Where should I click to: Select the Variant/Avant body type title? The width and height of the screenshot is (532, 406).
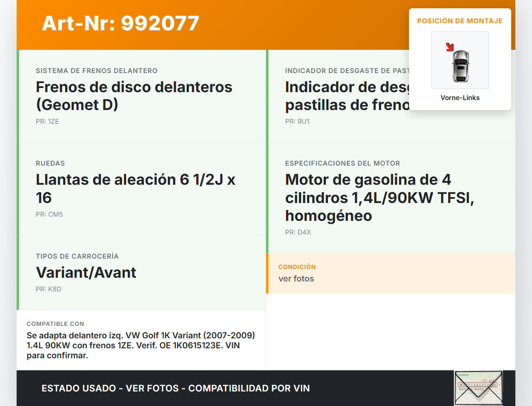coord(86,272)
